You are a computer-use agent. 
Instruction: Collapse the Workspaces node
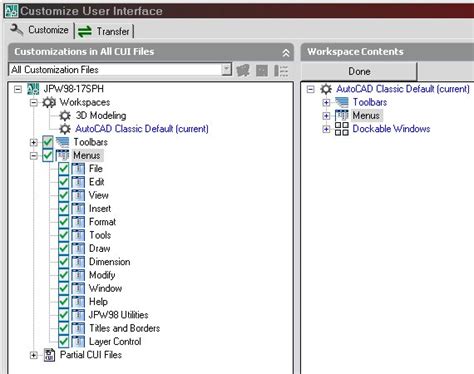34,102
